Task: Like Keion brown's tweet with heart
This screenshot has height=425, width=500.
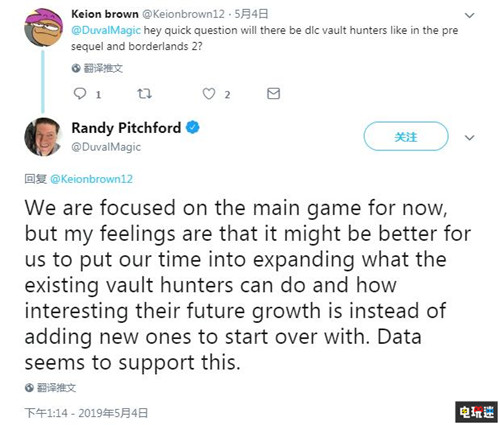Action: [209, 94]
